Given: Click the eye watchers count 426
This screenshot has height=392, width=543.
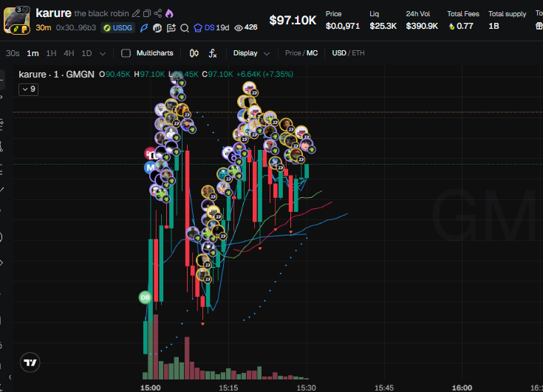Looking at the screenshot, I should click(x=246, y=27).
